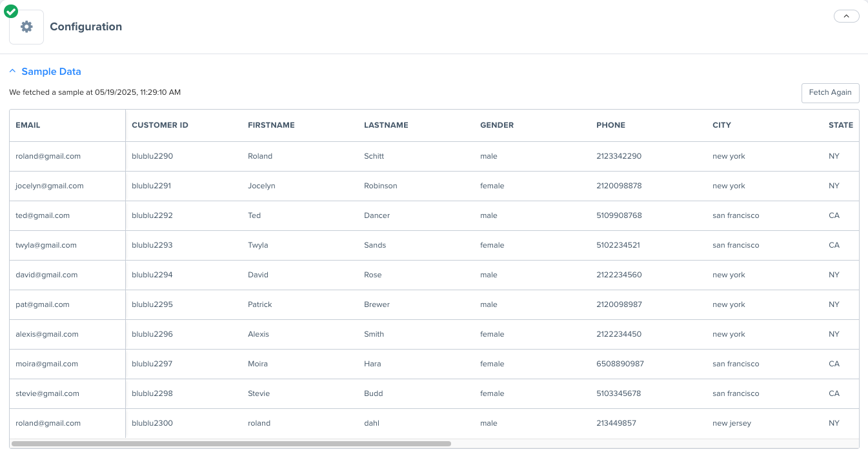Click the first name Jocelyn
Screen dimensions: 868x456
click(261, 186)
